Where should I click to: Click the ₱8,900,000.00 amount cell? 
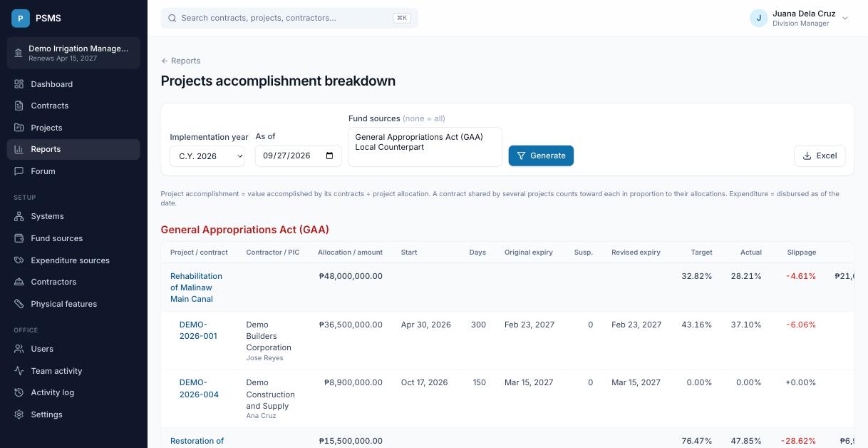pos(353,382)
